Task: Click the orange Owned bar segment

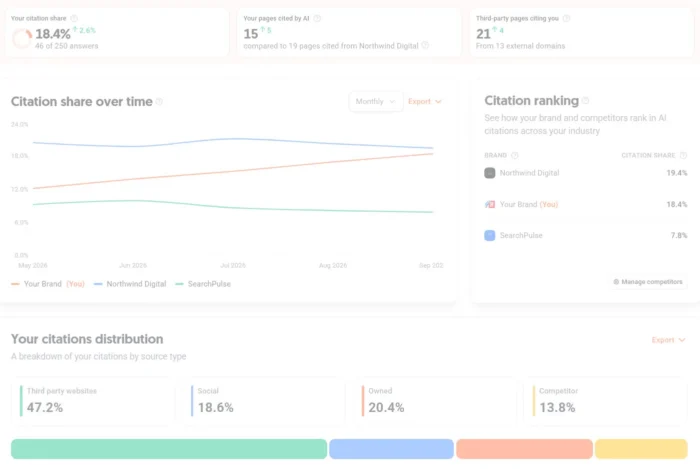Action: click(525, 449)
